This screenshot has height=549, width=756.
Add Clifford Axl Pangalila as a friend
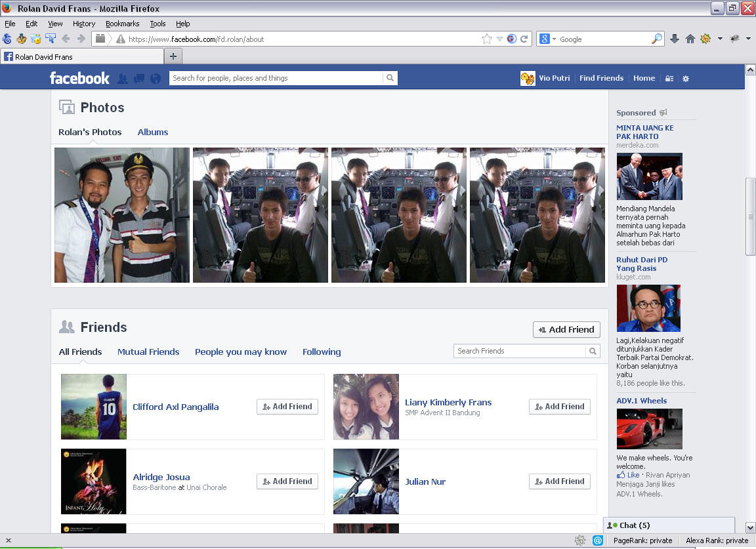click(287, 407)
